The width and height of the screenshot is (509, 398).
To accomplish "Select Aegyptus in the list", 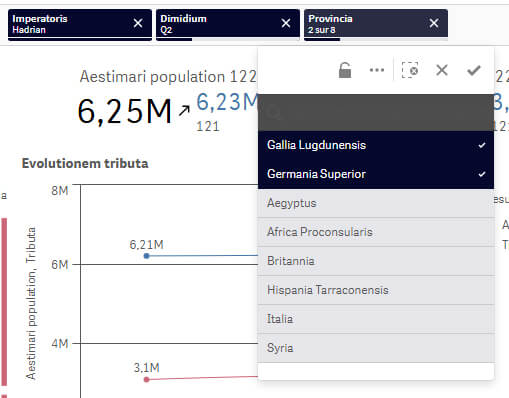I will point(376,203).
